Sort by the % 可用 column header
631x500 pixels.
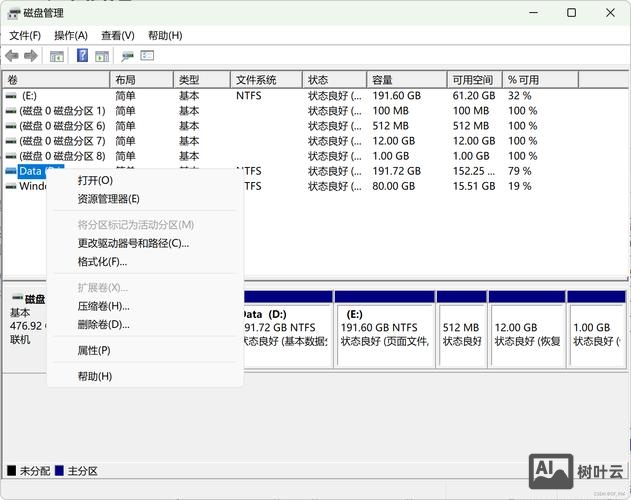tap(540, 80)
